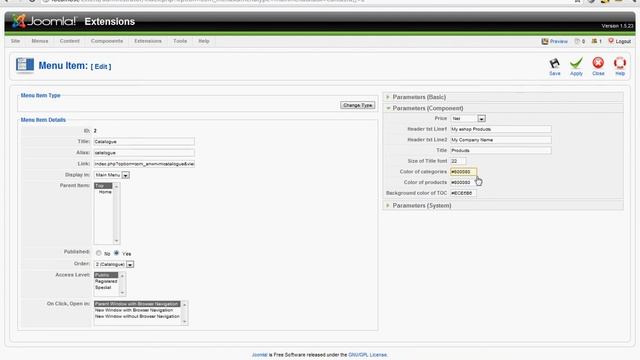
Task: Open the Display in Main Menu dropdown
Action: coord(112,175)
